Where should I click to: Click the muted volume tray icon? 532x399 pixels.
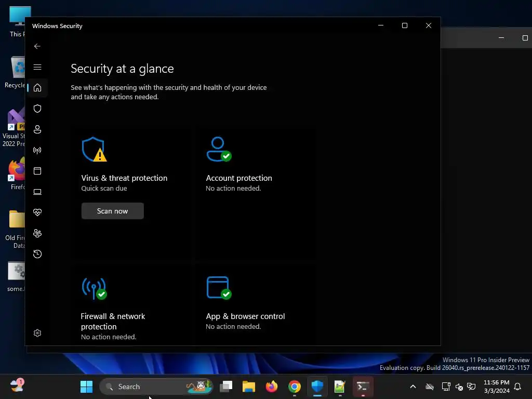point(459,387)
